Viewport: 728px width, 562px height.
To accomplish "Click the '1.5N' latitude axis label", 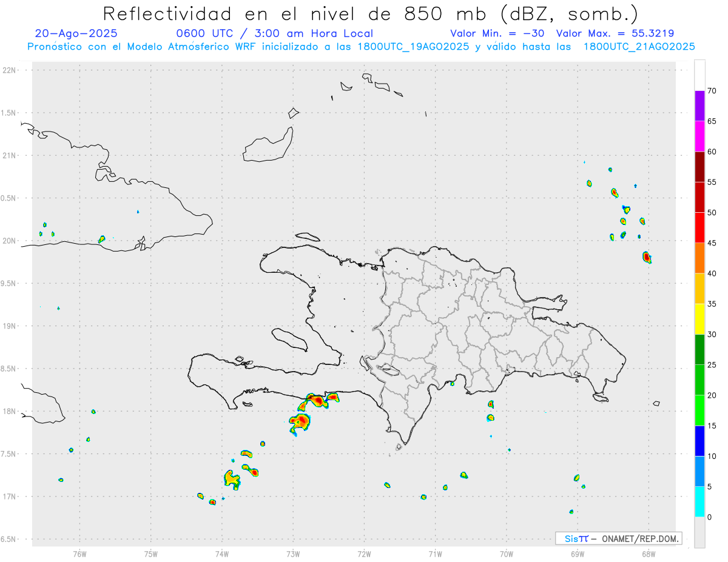I will (9, 113).
